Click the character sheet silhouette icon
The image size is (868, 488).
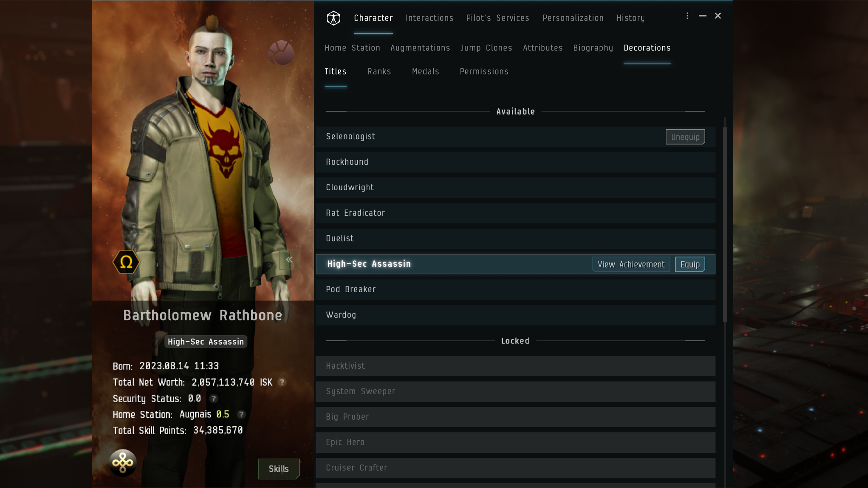[333, 18]
